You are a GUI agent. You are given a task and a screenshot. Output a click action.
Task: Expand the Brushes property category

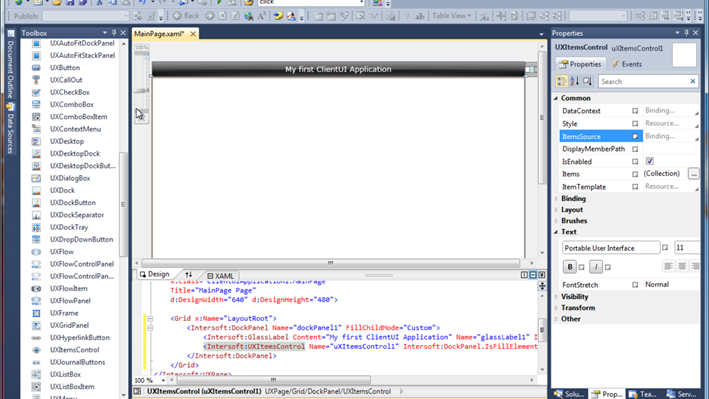pyautogui.click(x=574, y=221)
